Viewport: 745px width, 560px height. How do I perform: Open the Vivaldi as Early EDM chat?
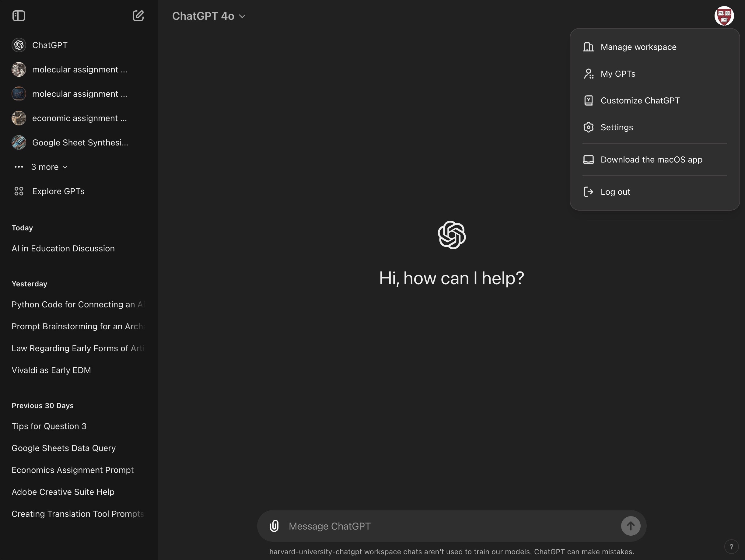click(x=51, y=370)
